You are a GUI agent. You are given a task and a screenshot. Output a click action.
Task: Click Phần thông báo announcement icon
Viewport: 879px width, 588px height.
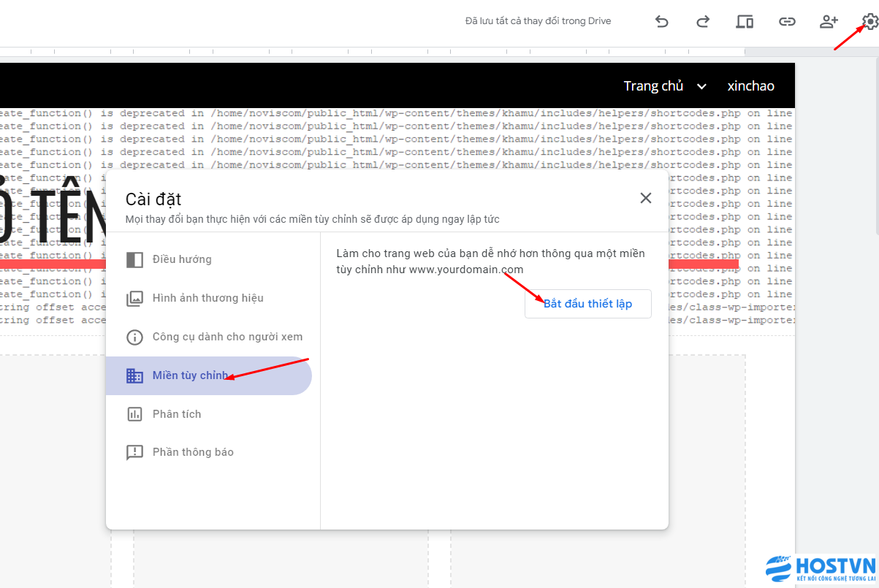(134, 452)
